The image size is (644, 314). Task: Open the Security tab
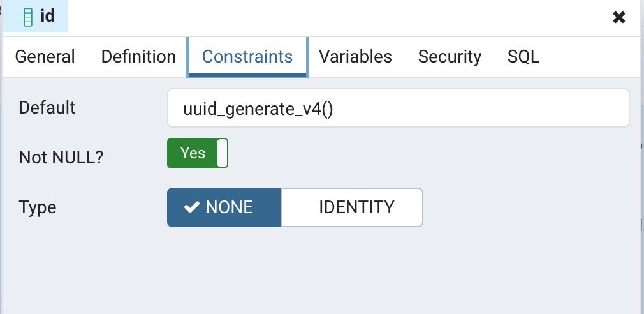450,57
